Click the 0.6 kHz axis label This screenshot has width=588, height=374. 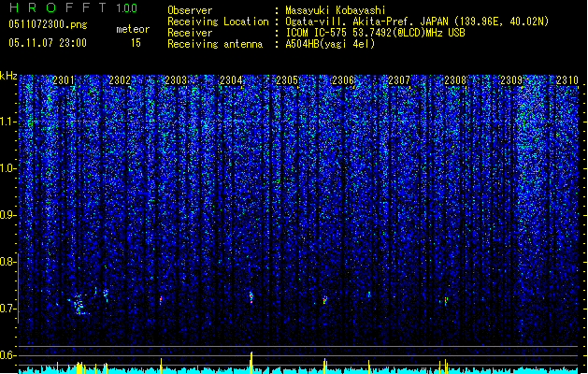coord(7,355)
